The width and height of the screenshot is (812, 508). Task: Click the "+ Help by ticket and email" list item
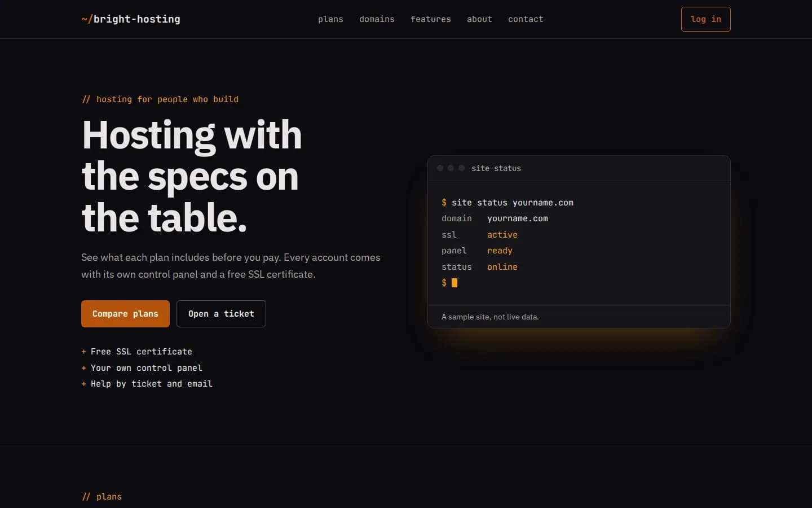tap(147, 384)
